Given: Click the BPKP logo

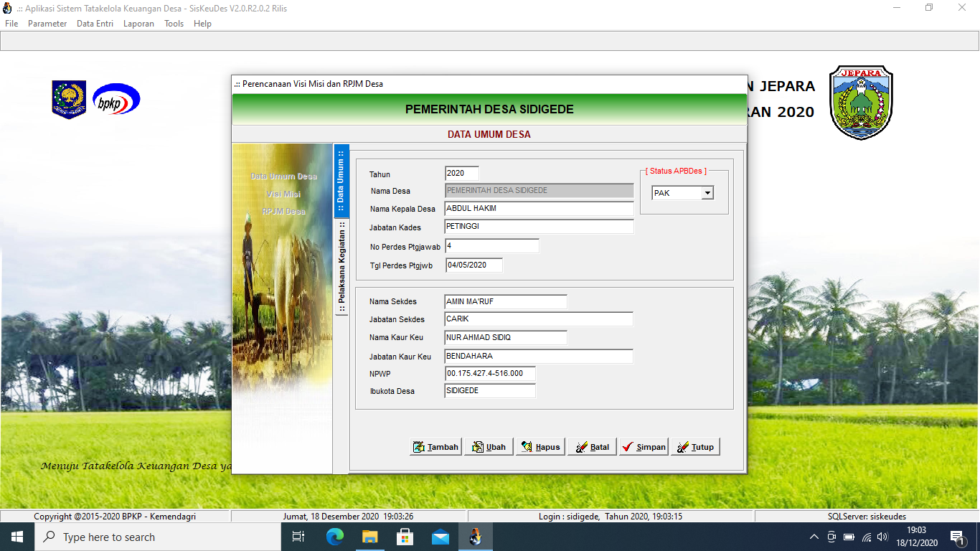Looking at the screenshot, I should (x=116, y=100).
